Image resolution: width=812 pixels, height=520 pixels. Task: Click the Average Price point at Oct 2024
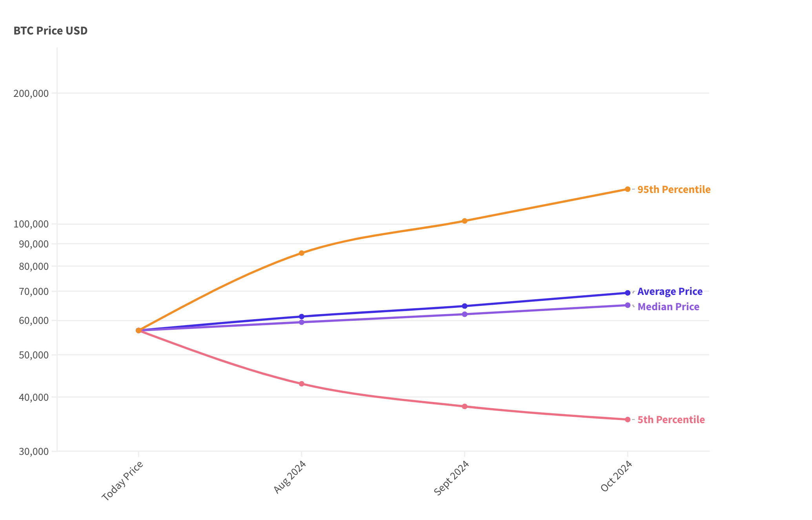tap(628, 293)
